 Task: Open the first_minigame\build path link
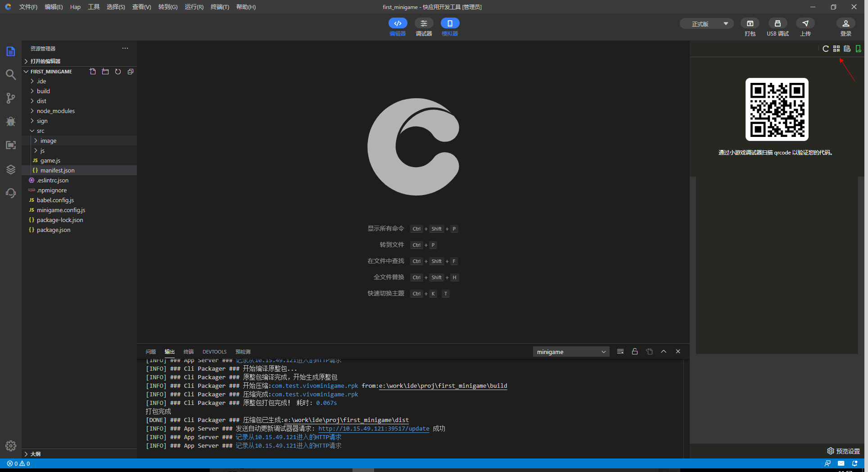[443, 386]
